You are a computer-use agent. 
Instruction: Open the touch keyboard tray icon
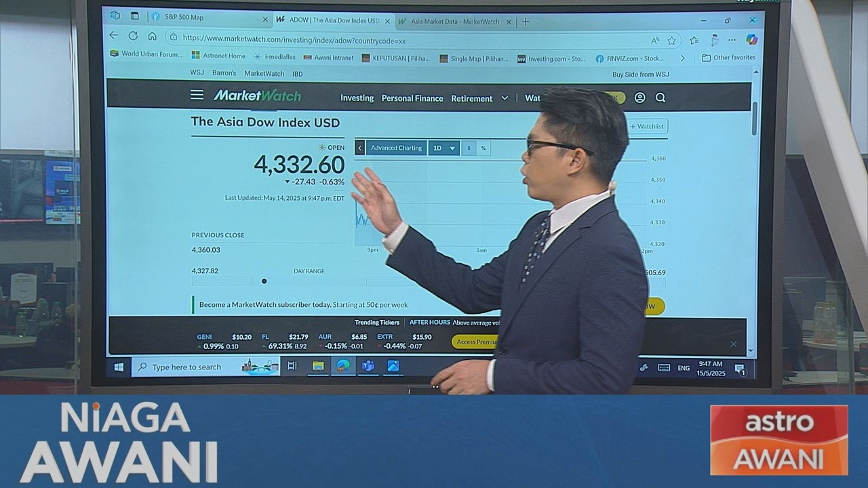click(664, 368)
